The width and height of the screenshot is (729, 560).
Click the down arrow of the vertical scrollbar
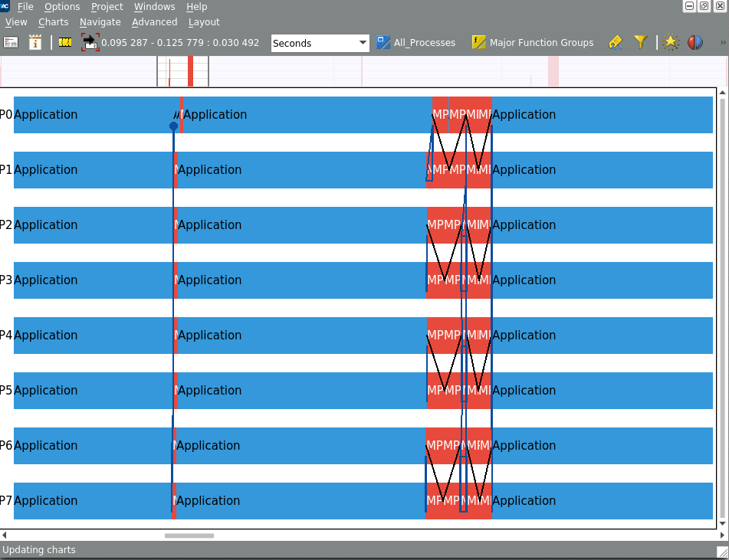point(723,523)
